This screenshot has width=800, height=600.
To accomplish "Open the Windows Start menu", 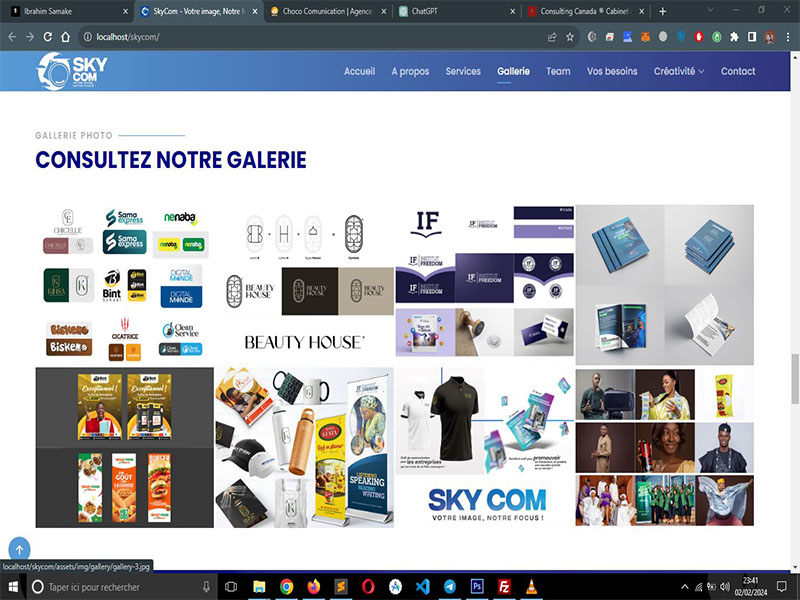I will (x=12, y=587).
